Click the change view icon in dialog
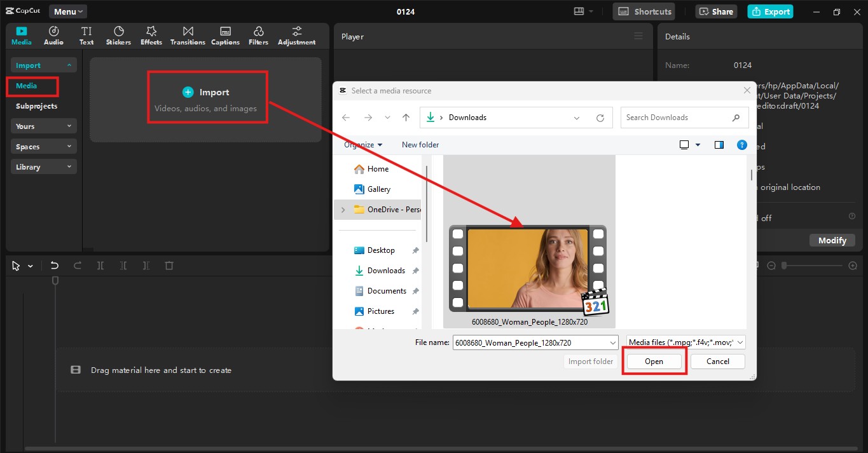This screenshot has height=453, width=868. (x=684, y=145)
